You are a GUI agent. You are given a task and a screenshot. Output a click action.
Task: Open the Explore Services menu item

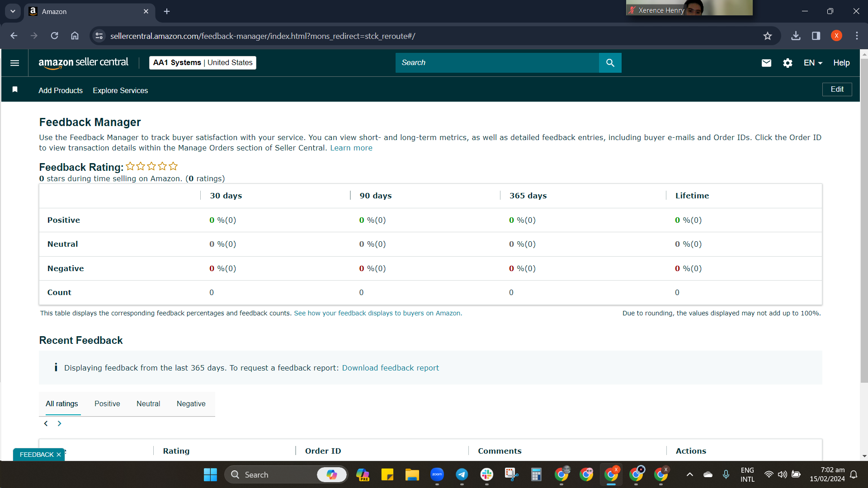[x=120, y=90]
